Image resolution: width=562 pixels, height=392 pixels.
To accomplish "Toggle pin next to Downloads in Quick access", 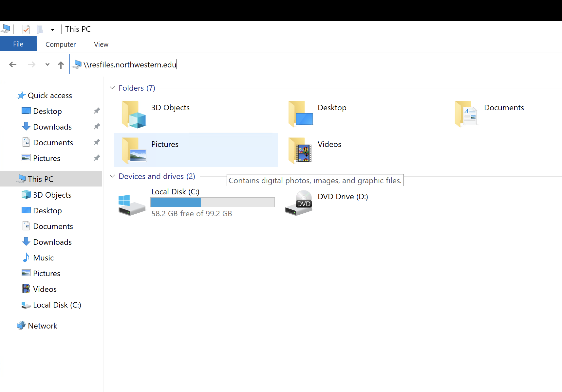I will (x=97, y=127).
